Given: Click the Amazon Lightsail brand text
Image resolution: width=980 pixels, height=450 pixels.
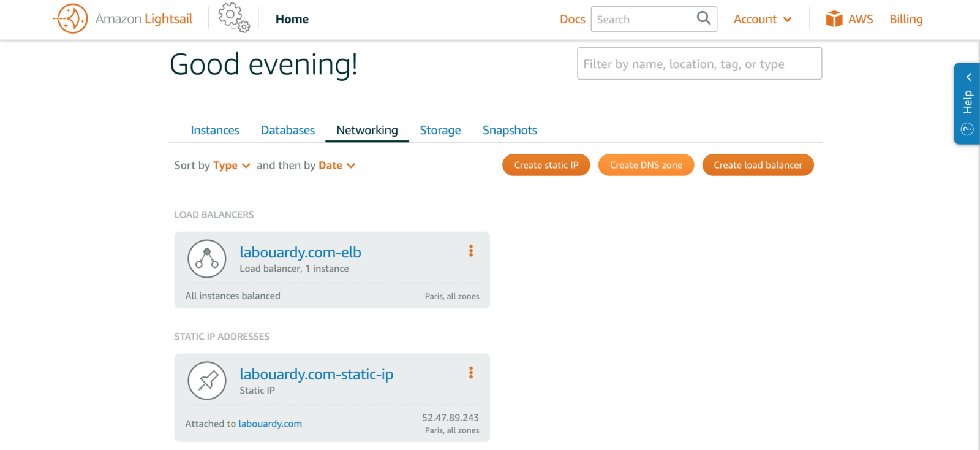Looking at the screenshot, I should (x=144, y=19).
